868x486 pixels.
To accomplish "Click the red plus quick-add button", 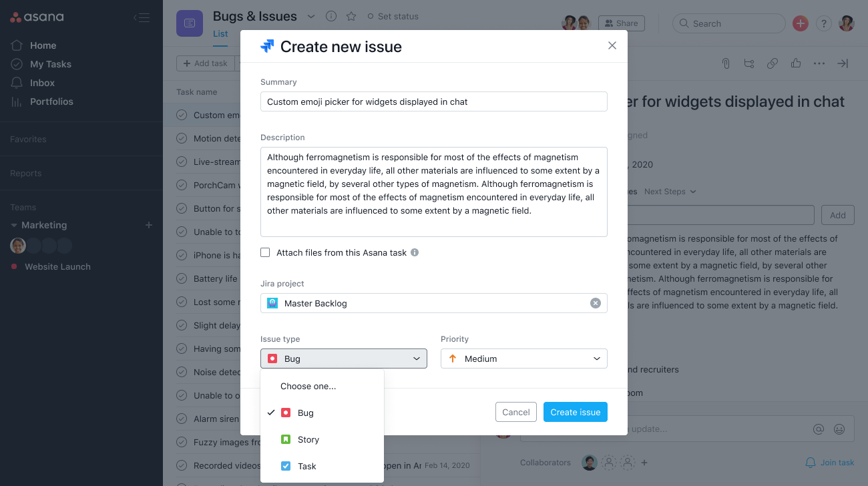I will pos(800,23).
